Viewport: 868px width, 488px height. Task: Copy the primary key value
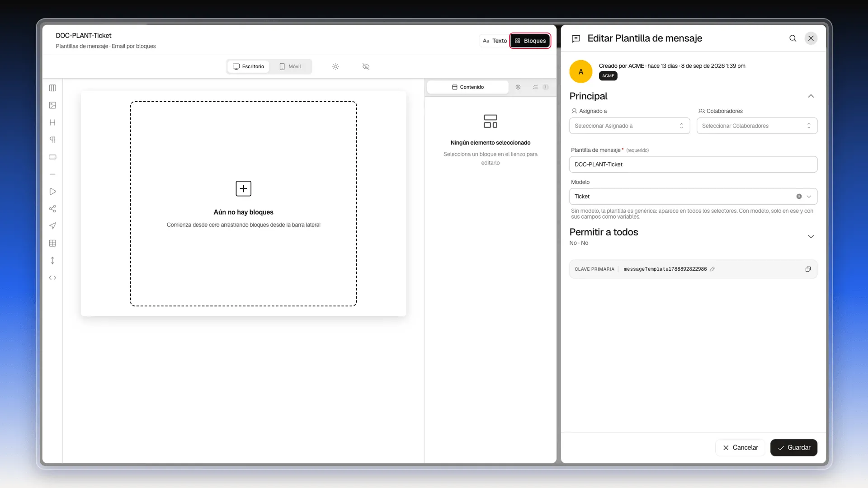point(808,269)
